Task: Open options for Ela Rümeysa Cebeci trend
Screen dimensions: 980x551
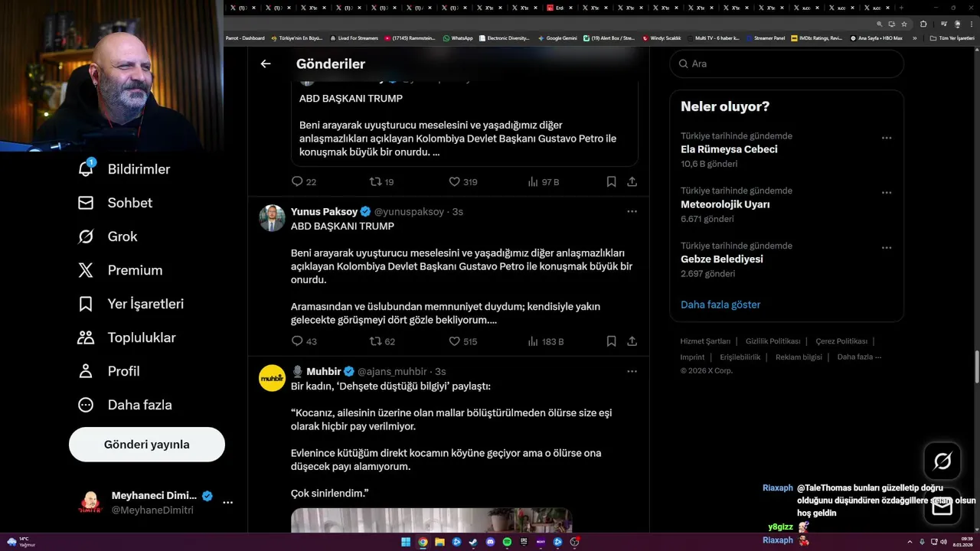Action: [887, 138]
